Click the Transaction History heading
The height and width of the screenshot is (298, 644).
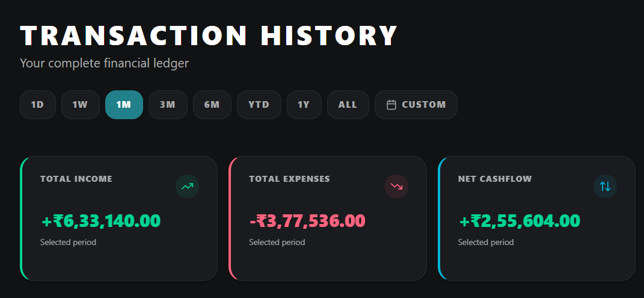pos(209,36)
